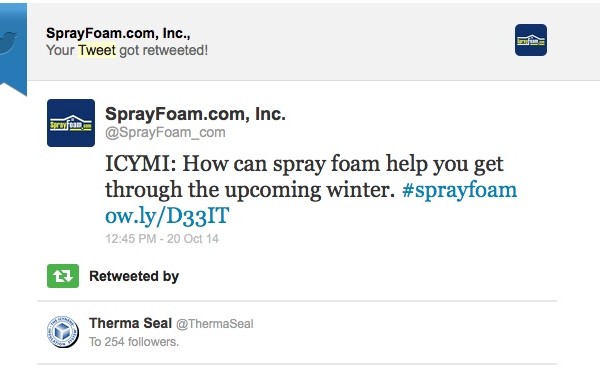Click 'got retweeted!' notification text
The width and height of the screenshot is (600, 370).
pos(164,51)
